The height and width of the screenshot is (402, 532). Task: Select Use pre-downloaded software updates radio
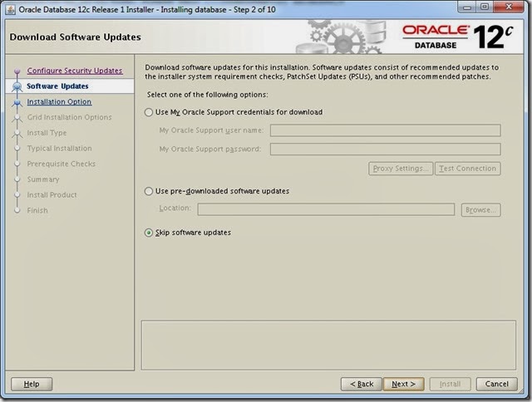[x=149, y=191]
